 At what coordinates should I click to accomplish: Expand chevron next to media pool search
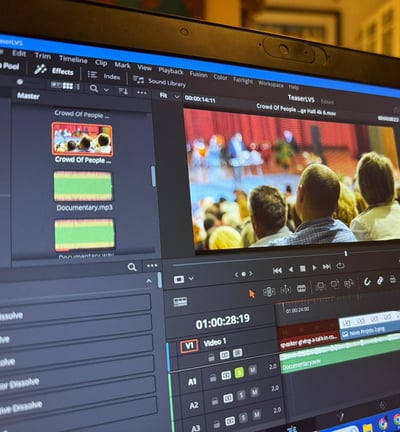(x=106, y=90)
